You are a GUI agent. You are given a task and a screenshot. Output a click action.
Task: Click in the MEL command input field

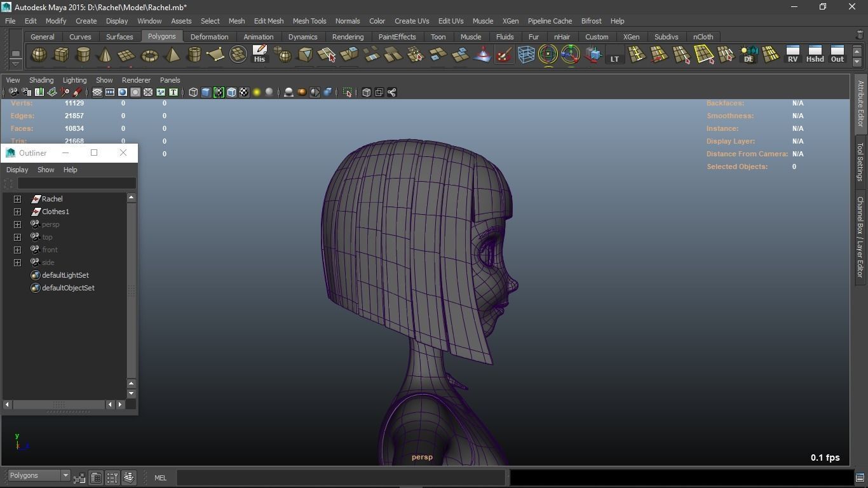341,478
